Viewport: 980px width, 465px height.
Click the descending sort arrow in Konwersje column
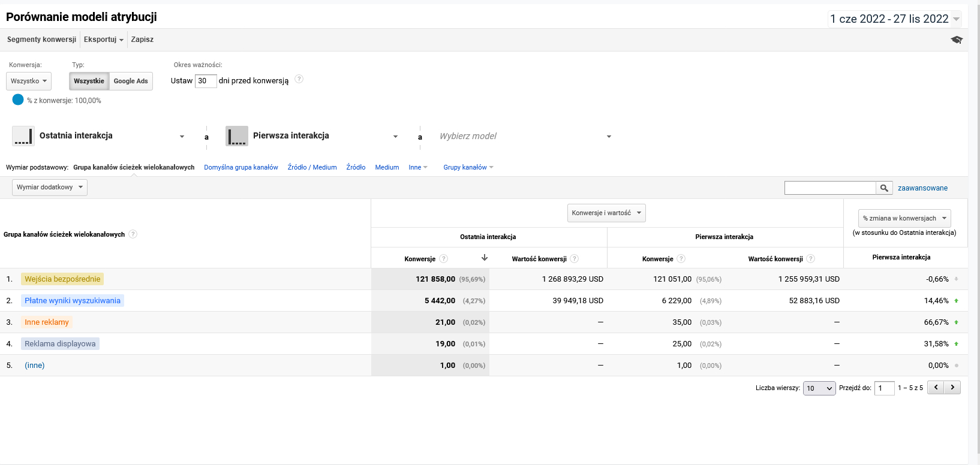[485, 258]
